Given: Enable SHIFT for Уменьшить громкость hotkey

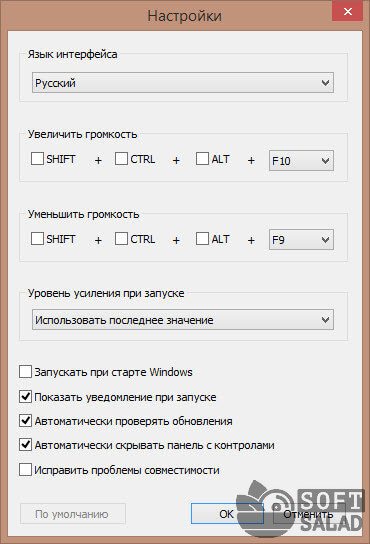Looking at the screenshot, I should point(37,239).
